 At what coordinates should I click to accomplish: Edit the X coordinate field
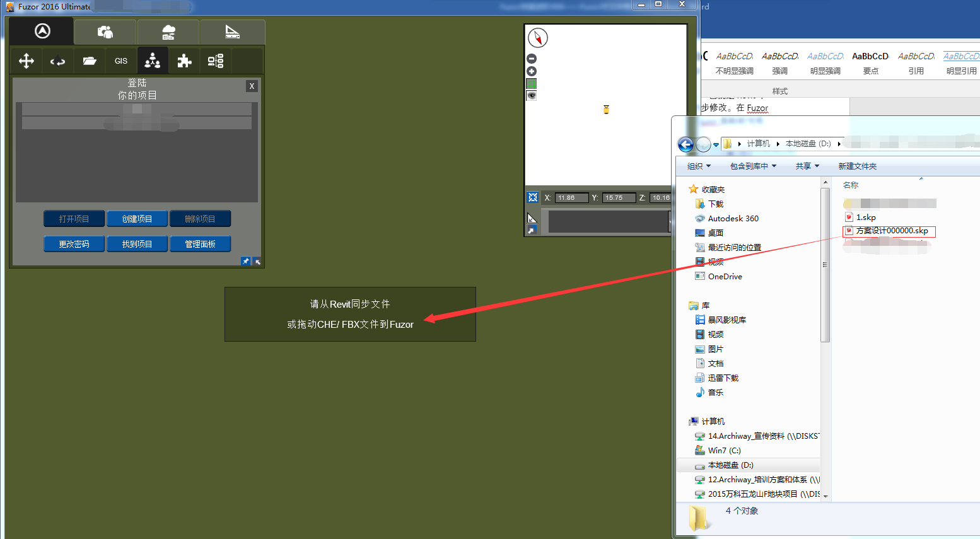point(572,198)
